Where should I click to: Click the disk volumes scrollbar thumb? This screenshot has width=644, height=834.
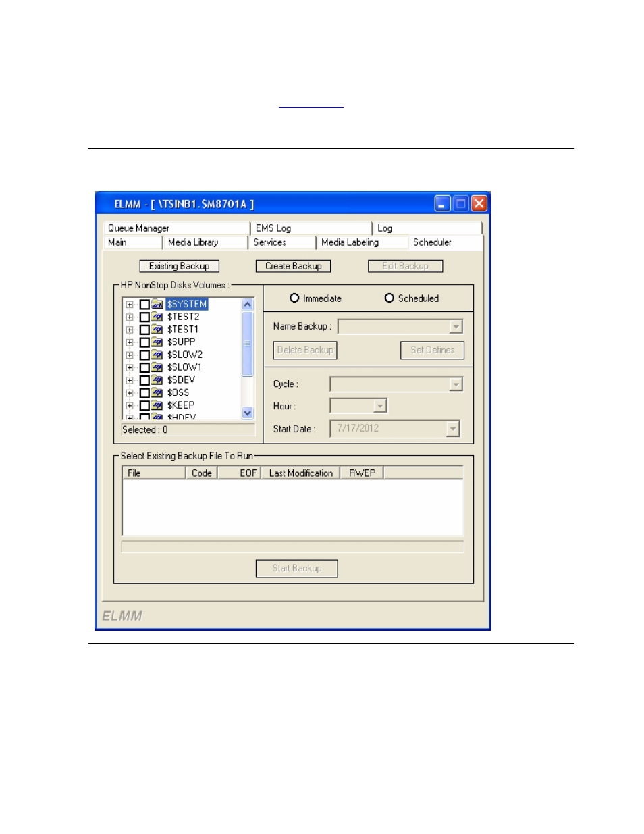point(248,344)
